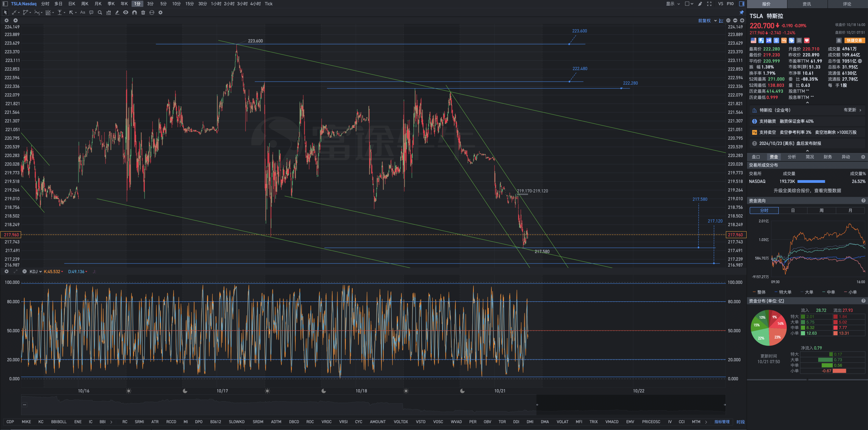Toggle the D:49.136 line visibility
This screenshot has height=430, width=868.
78,272
